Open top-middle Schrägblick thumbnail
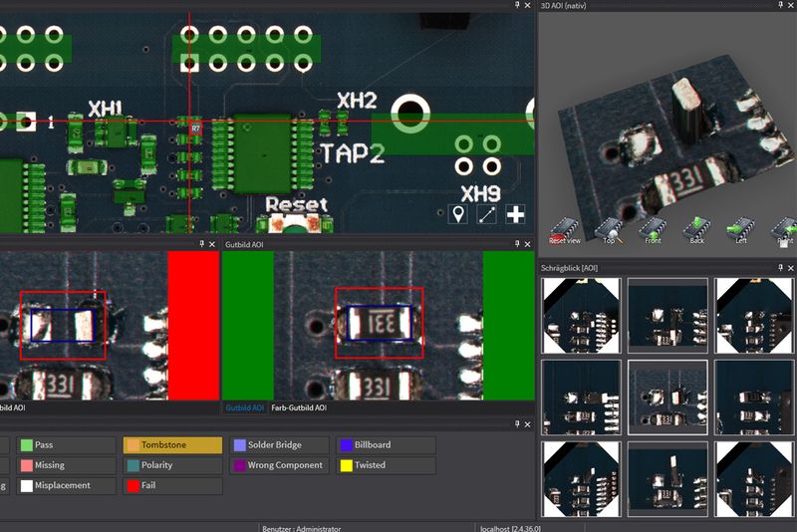Image resolution: width=797 pixels, height=532 pixels. 667,316
